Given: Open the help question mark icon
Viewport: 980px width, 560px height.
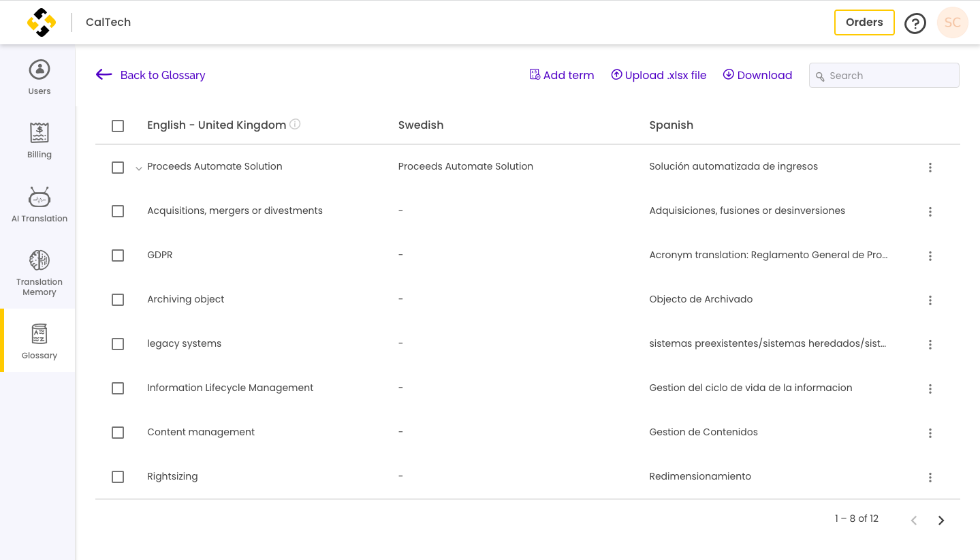Looking at the screenshot, I should pyautogui.click(x=915, y=23).
